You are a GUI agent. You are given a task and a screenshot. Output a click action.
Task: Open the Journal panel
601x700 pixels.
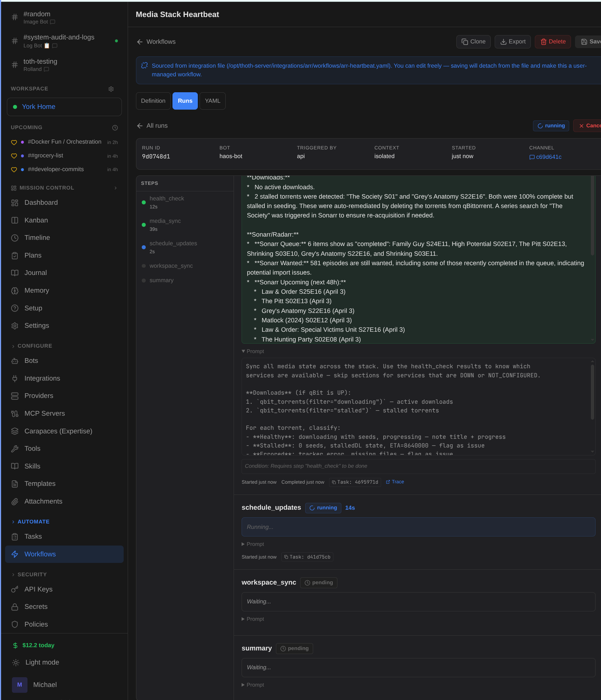pos(35,273)
